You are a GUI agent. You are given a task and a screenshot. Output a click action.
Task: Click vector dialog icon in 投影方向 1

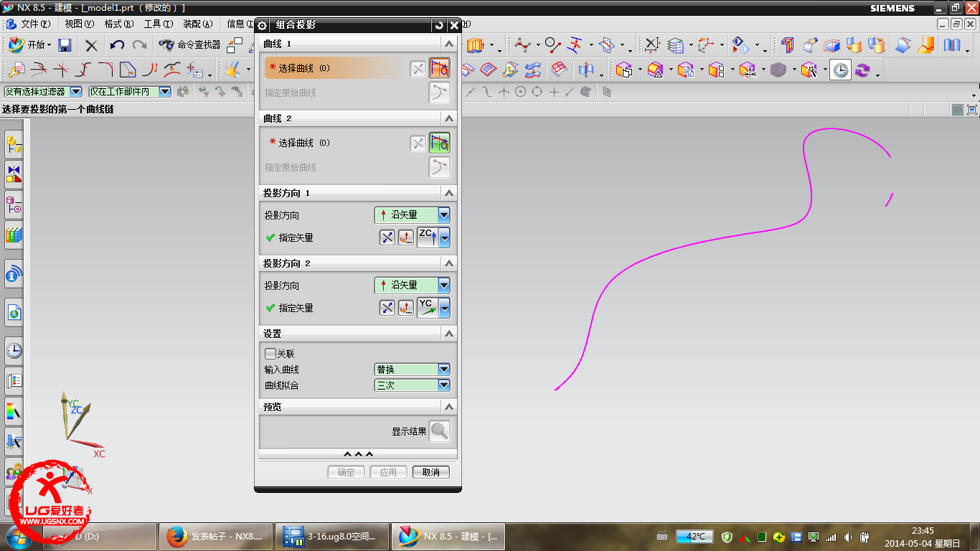[x=406, y=237]
